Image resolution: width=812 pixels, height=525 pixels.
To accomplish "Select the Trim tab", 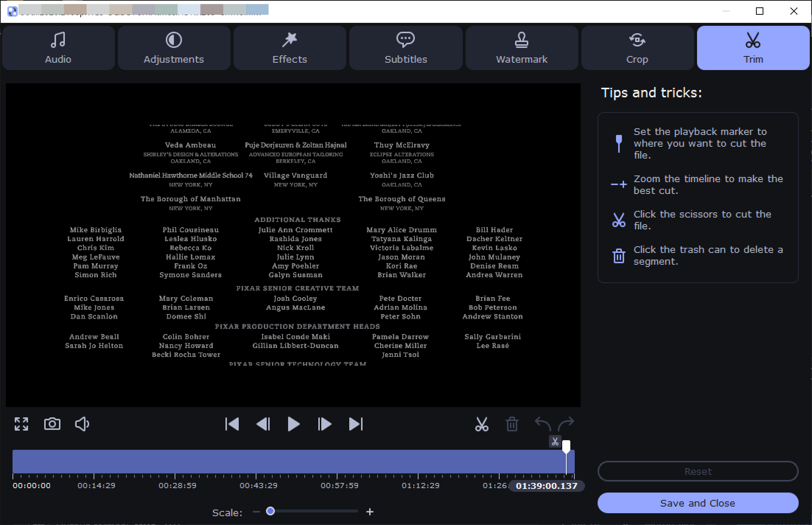I will (753, 48).
